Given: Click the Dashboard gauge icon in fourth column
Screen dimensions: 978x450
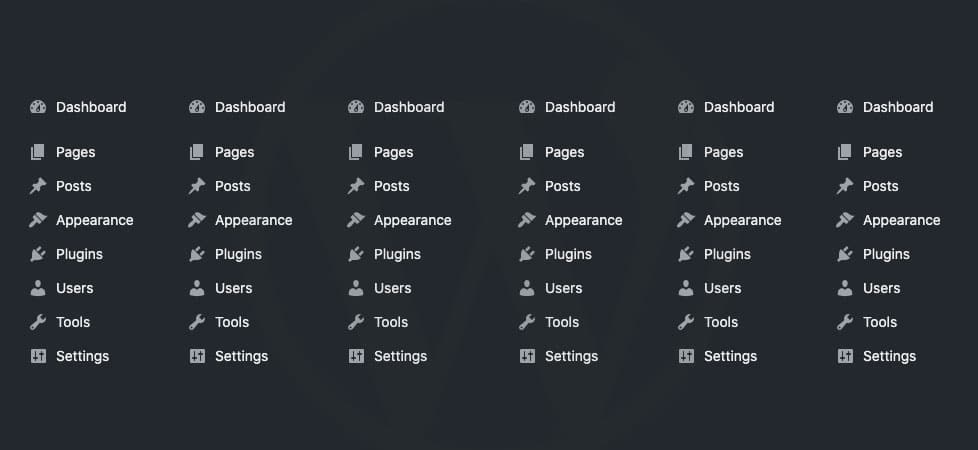Looking at the screenshot, I should coord(527,107).
